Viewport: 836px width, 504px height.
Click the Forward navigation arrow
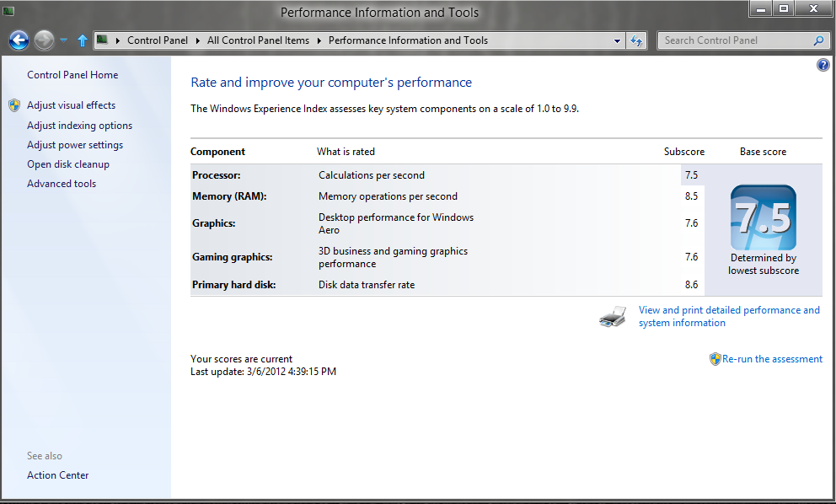(45, 40)
